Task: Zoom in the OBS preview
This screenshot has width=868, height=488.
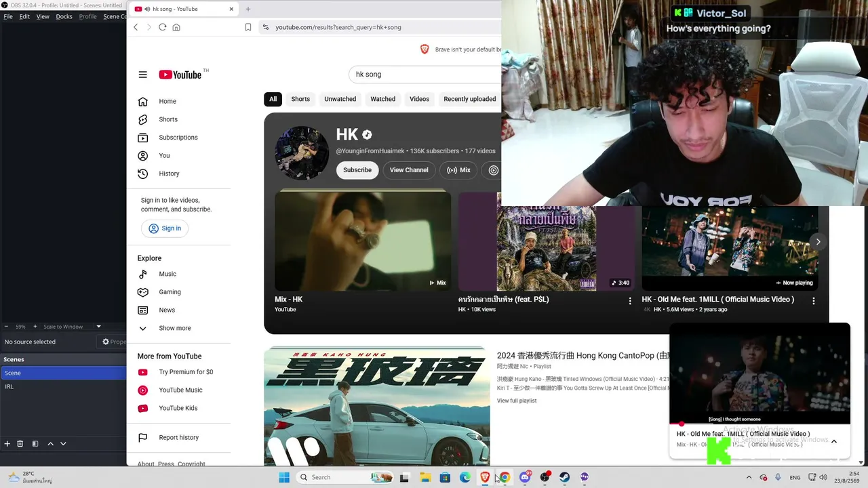Action: [36, 327]
